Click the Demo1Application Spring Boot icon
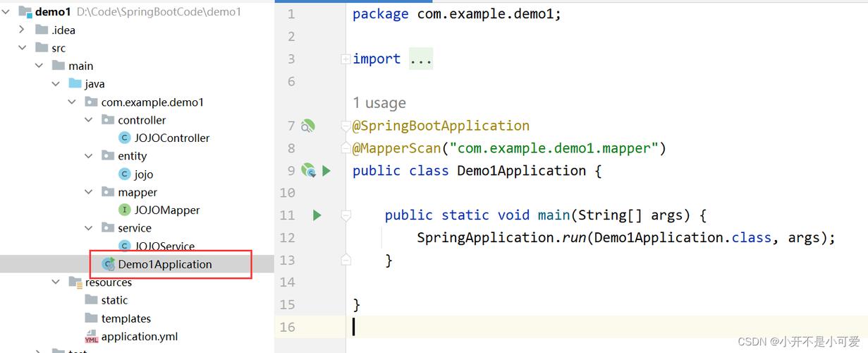Image resolution: width=868 pixels, height=353 pixels. pos(108,264)
